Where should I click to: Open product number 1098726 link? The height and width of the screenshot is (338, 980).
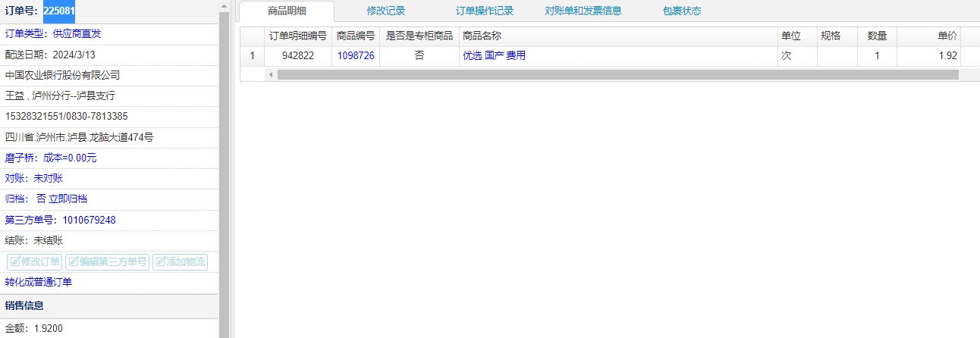pyautogui.click(x=356, y=55)
